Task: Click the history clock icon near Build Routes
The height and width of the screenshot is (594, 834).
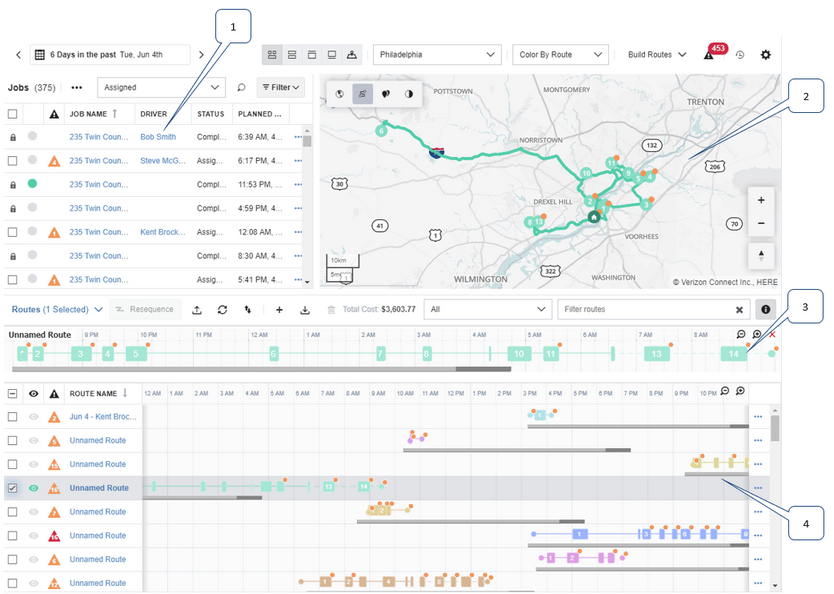Action: pos(739,55)
